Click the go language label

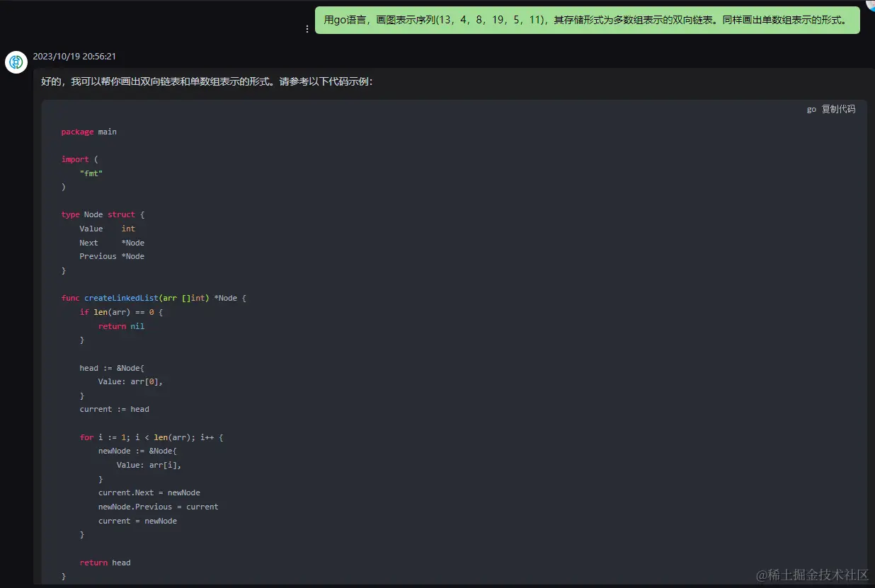(x=811, y=109)
